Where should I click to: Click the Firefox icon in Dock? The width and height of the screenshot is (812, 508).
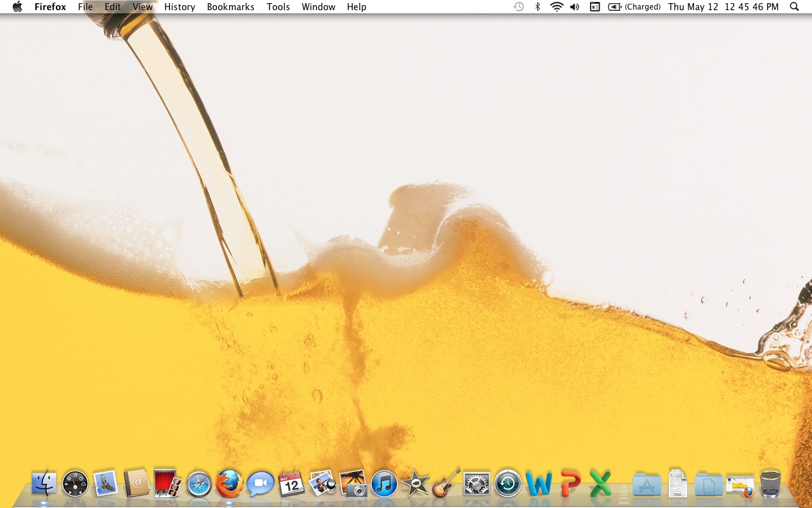point(229,484)
